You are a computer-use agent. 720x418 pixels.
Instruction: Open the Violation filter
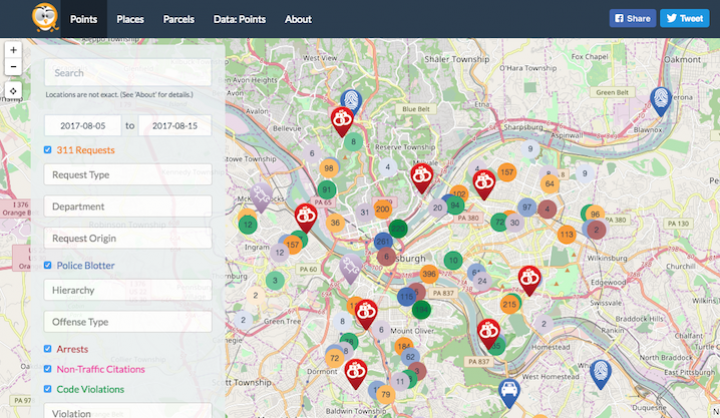point(128,411)
